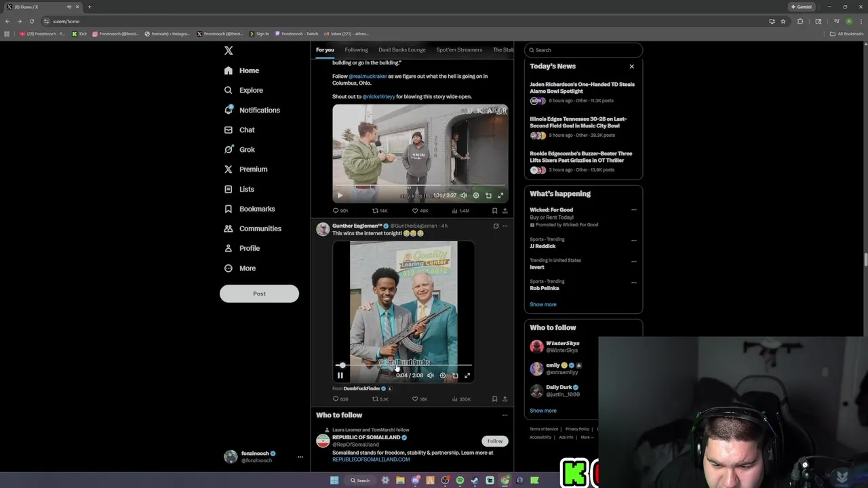The width and height of the screenshot is (868, 488).
Task: Open Lists in sidebar
Action: (x=239, y=189)
